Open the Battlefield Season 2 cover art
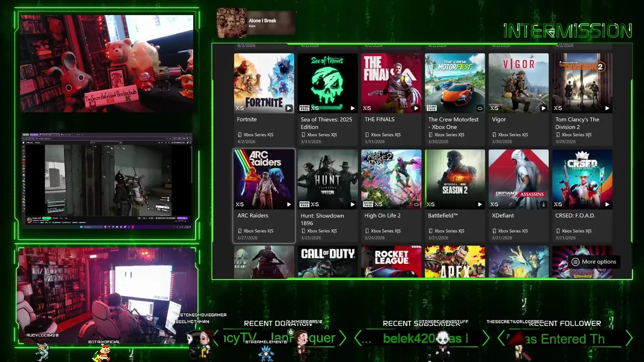This screenshot has width=644, height=362. point(455,179)
